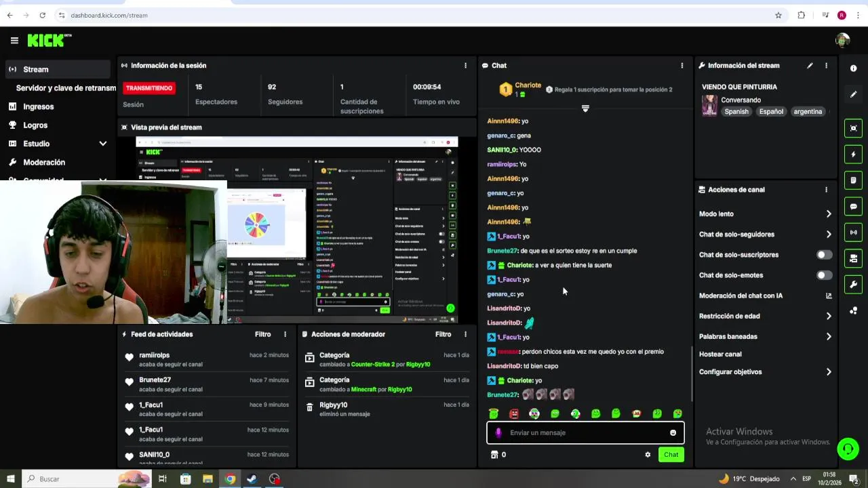Open the info icon in right sidebar
Viewport: 868px width, 488px height.
(853, 68)
